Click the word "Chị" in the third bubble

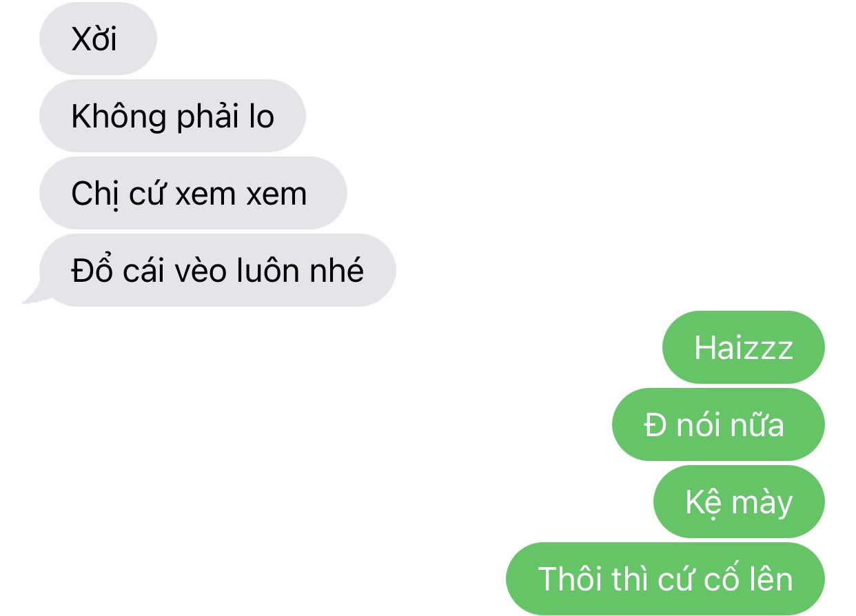(x=92, y=194)
